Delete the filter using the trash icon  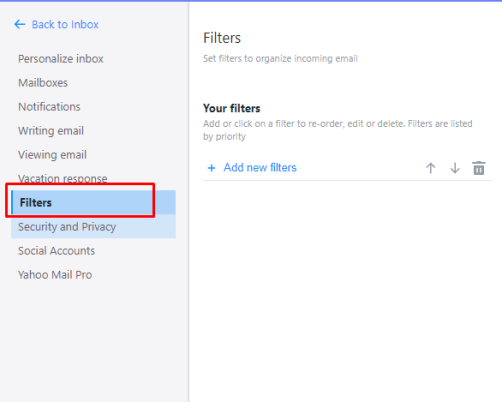pos(479,168)
